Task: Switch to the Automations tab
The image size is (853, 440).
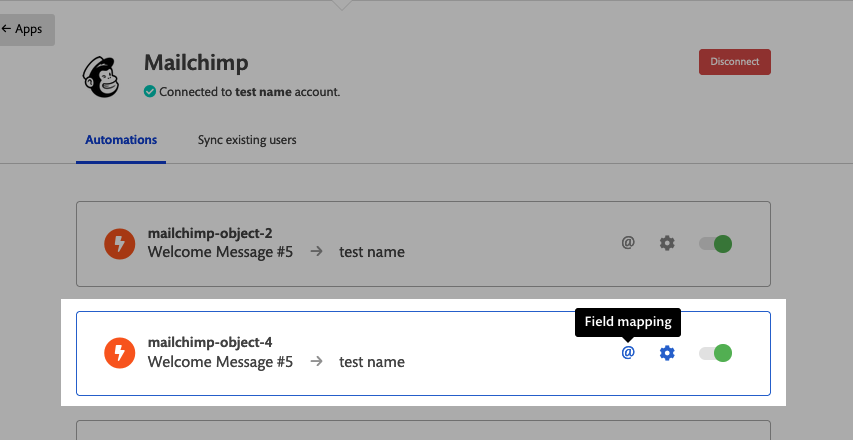Action: (x=121, y=140)
